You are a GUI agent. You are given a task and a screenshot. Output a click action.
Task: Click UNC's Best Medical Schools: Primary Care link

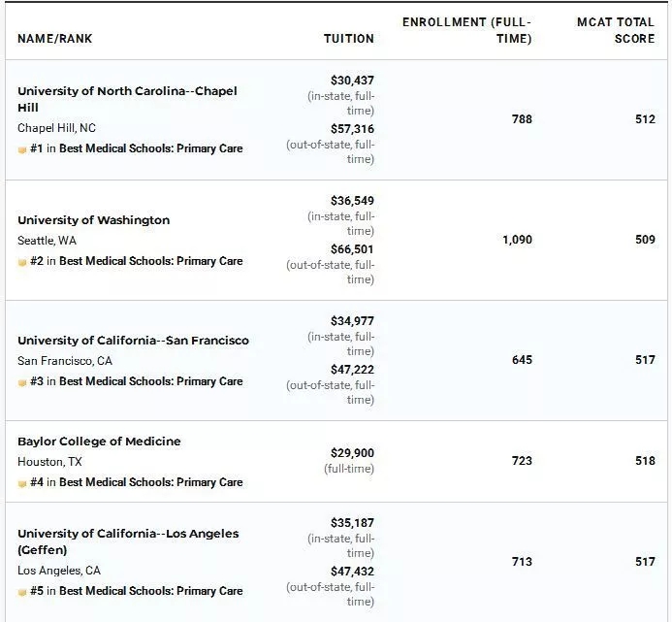150,149
